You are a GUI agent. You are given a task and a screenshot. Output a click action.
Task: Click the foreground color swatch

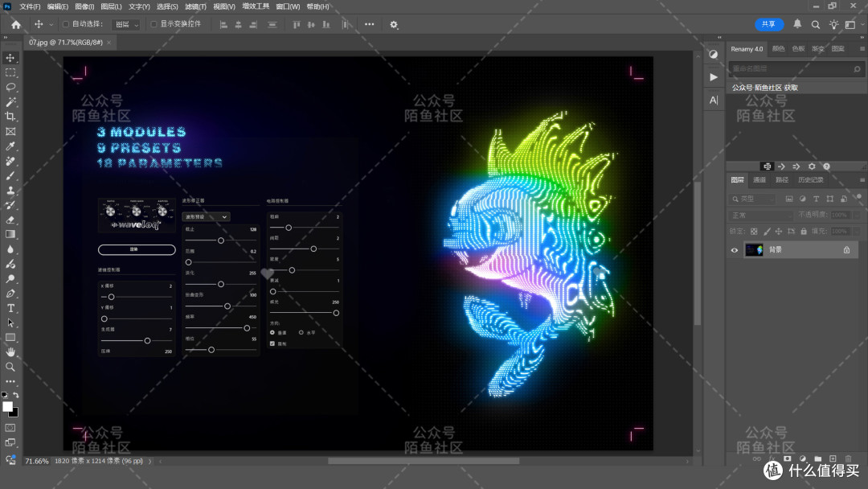pyautogui.click(x=8, y=406)
